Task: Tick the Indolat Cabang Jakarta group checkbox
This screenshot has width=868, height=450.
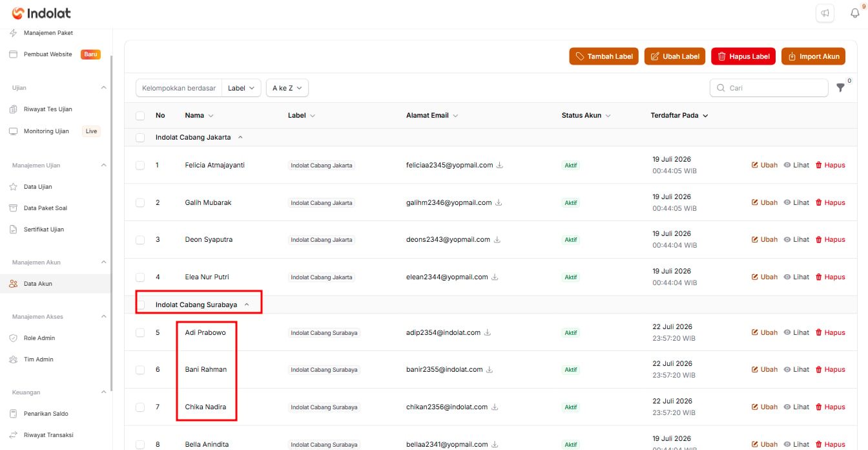Action: click(140, 138)
